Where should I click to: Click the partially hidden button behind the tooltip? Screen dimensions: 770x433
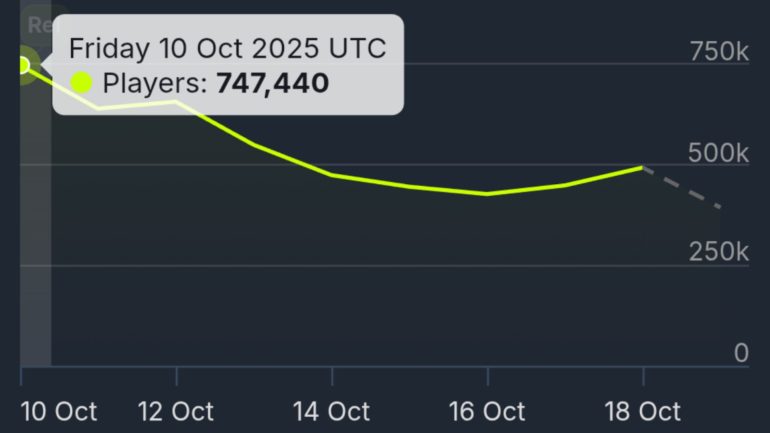coord(38,25)
